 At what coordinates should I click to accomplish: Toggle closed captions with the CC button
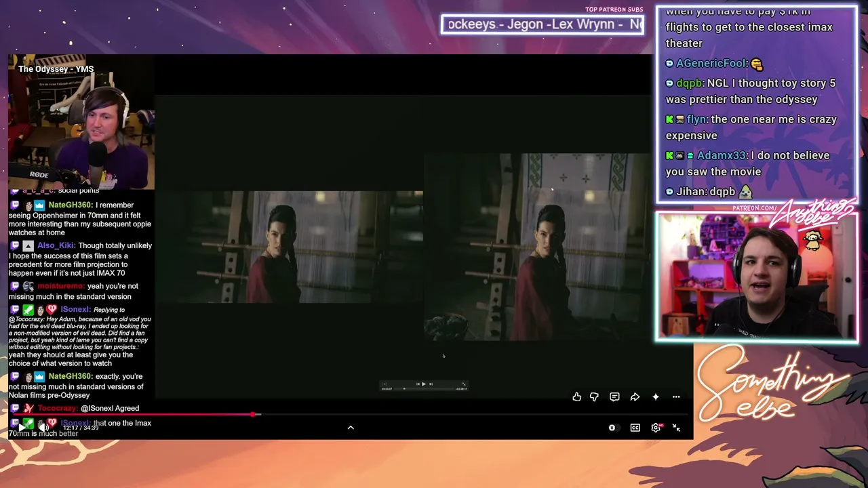635,428
